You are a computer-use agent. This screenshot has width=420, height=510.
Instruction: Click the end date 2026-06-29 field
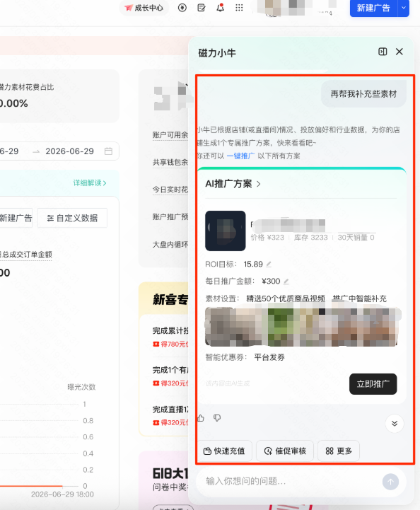69,151
